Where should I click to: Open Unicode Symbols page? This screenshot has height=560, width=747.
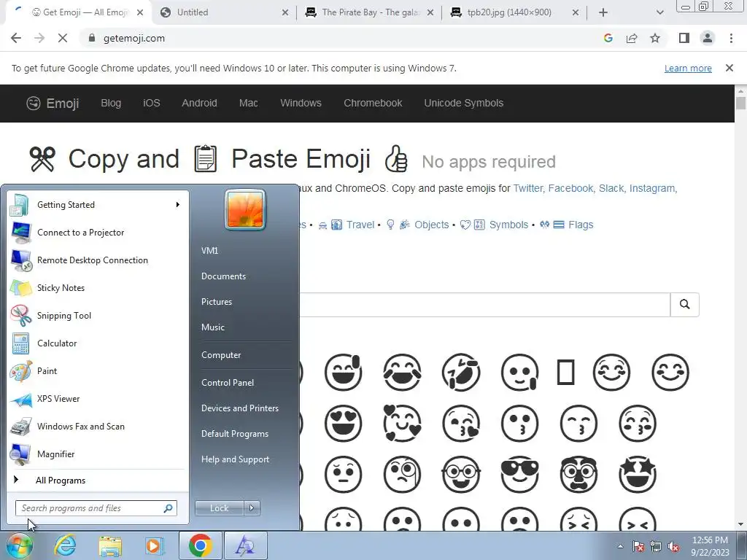pos(463,103)
